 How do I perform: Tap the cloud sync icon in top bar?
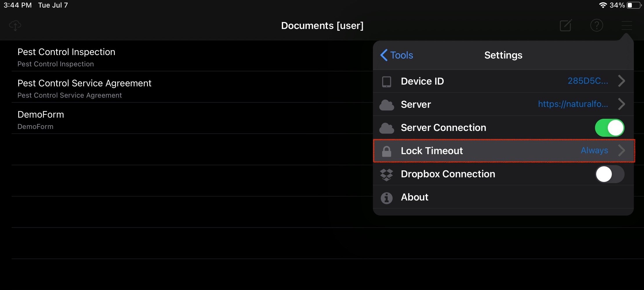click(15, 25)
